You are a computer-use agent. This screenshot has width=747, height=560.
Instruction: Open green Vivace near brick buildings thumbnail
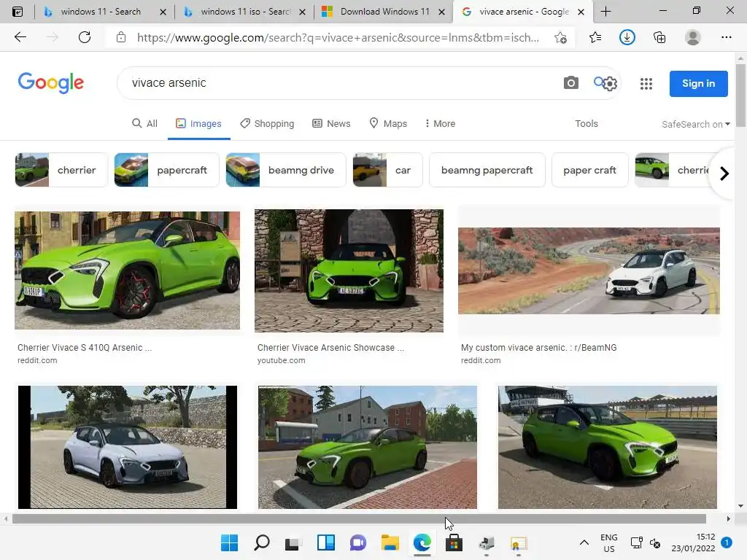click(368, 447)
